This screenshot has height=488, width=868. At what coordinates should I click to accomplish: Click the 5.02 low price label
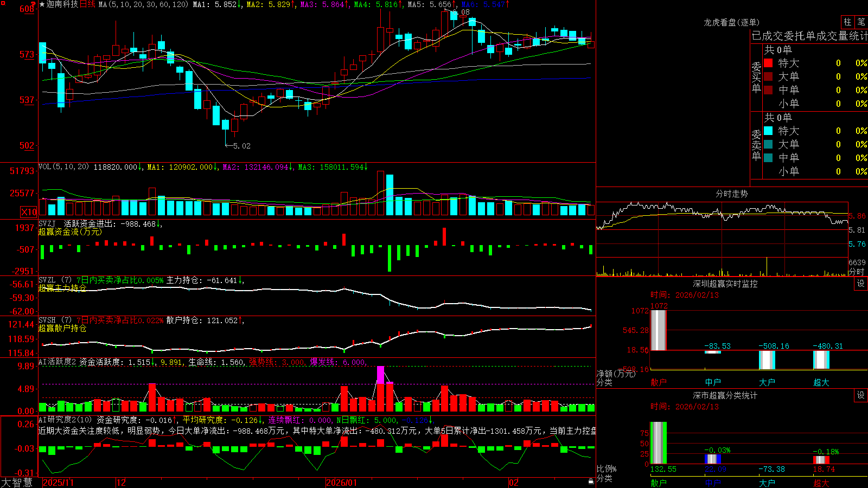click(x=242, y=146)
